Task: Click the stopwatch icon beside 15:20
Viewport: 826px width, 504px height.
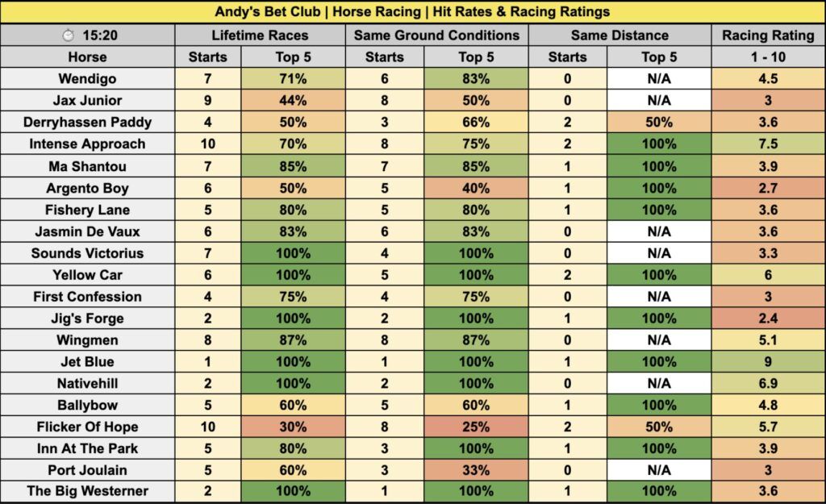Action: [69, 35]
